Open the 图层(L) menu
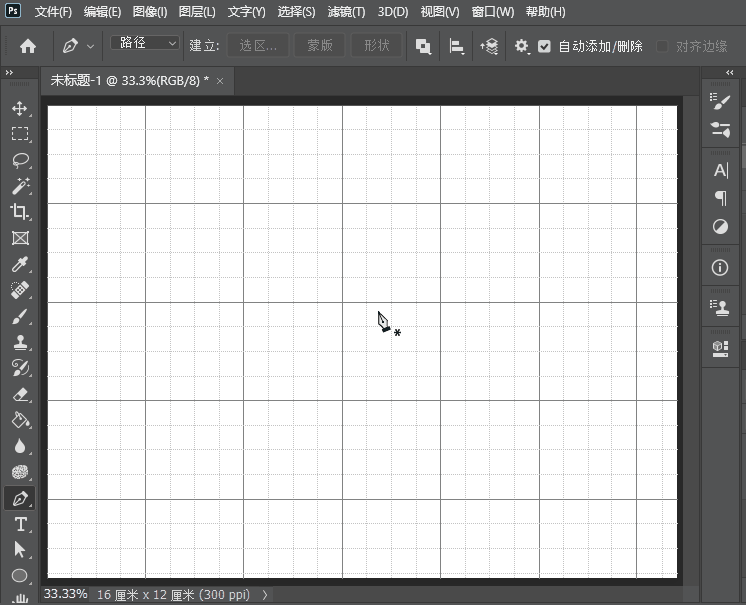This screenshot has height=605, width=746. [197, 12]
